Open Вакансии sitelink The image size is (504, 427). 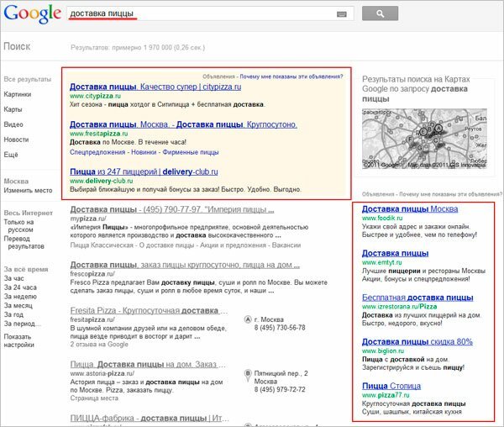[286, 245]
